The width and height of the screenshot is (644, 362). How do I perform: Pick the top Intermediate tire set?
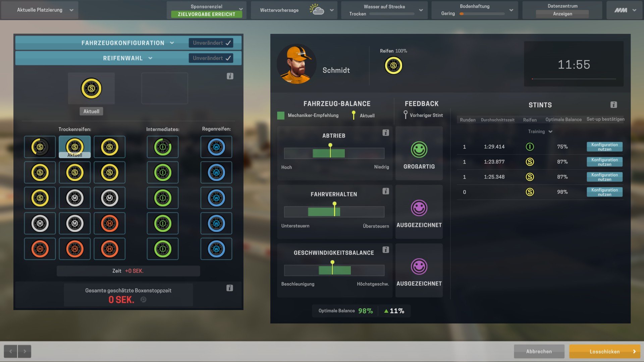coord(163,147)
